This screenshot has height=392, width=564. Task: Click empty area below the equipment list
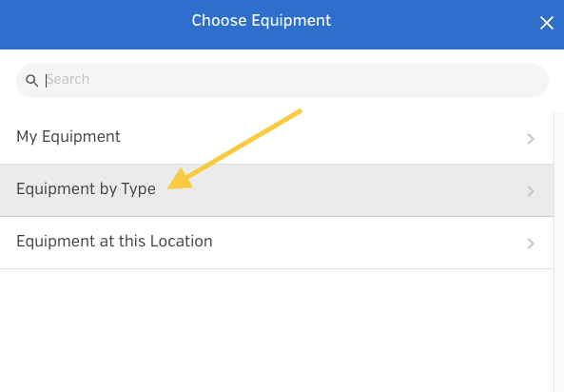tap(277, 330)
